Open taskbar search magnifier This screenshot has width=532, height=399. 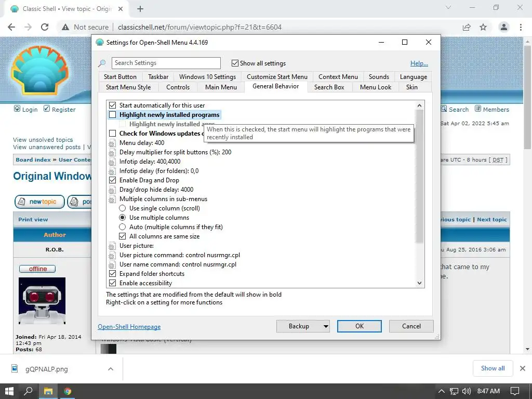point(29,391)
